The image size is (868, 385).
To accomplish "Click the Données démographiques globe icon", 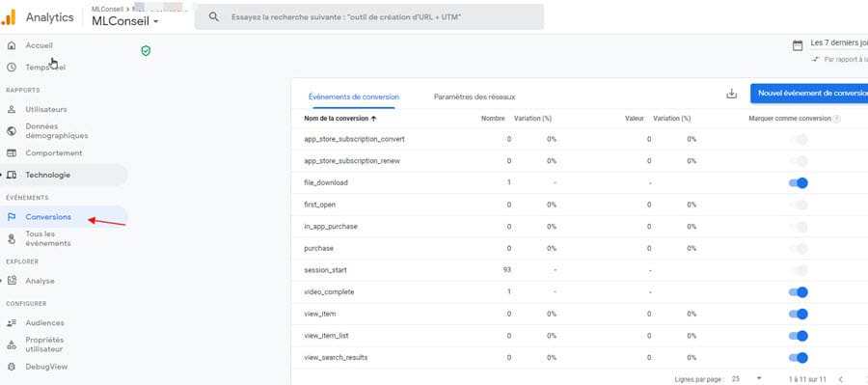I will point(11,130).
